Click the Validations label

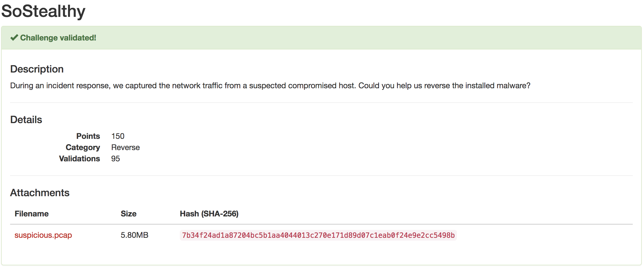point(80,159)
